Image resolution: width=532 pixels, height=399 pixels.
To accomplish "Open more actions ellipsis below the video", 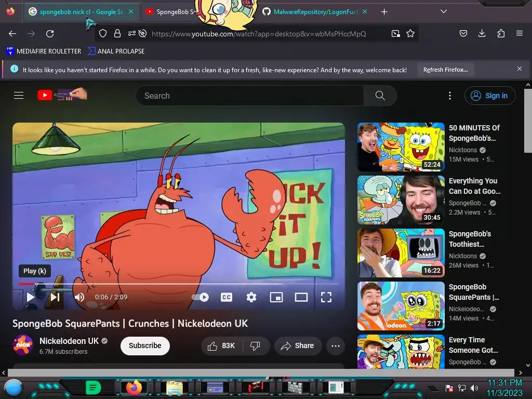I will [x=336, y=345].
